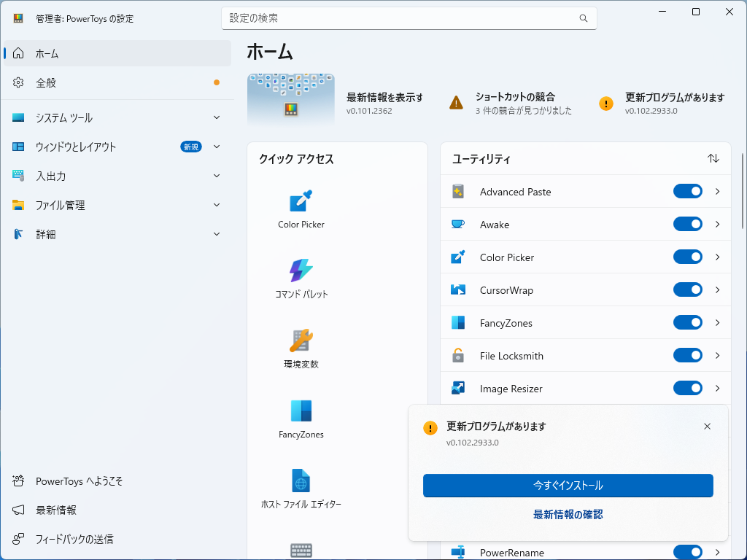Dismiss the update notification popup
The width and height of the screenshot is (747, 560).
tap(708, 427)
